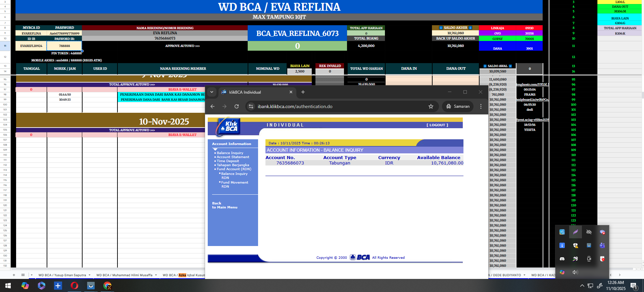Click the network icon in the taskbar
The height and width of the screenshot is (292, 644).
[590, 286]
